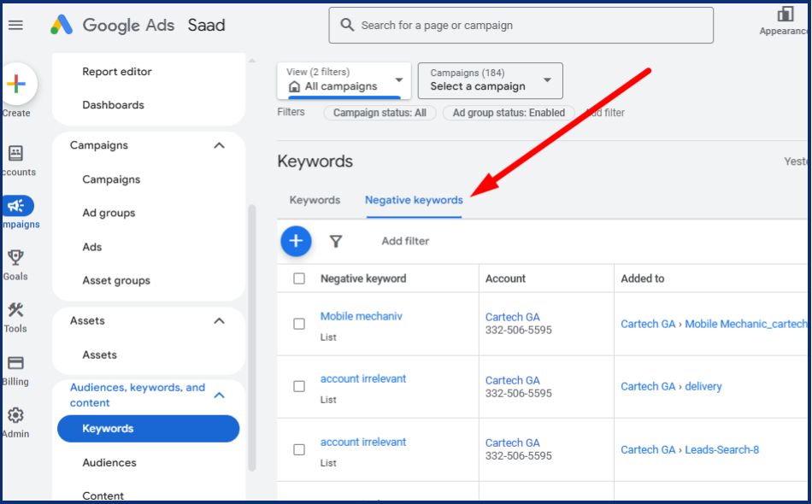Open the Appearance panel icon
Screen dimensions: 812x504
pos(785,15)
